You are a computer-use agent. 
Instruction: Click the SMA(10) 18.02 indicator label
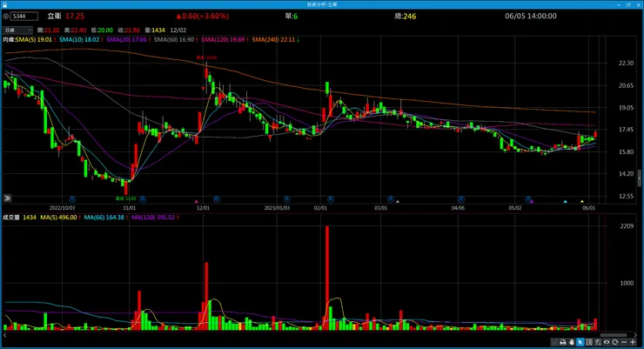coord(81,40)
